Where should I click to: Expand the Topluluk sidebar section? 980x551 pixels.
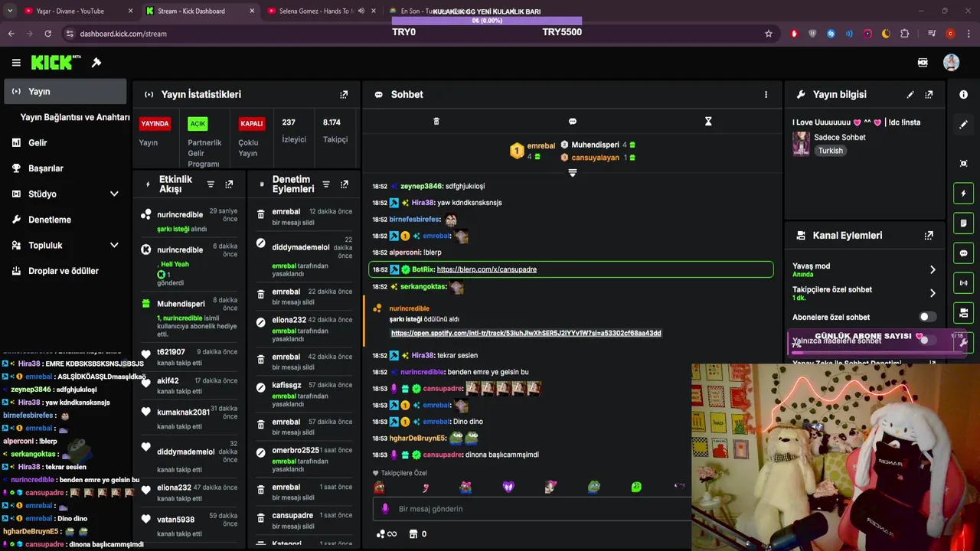pos(114,246)
